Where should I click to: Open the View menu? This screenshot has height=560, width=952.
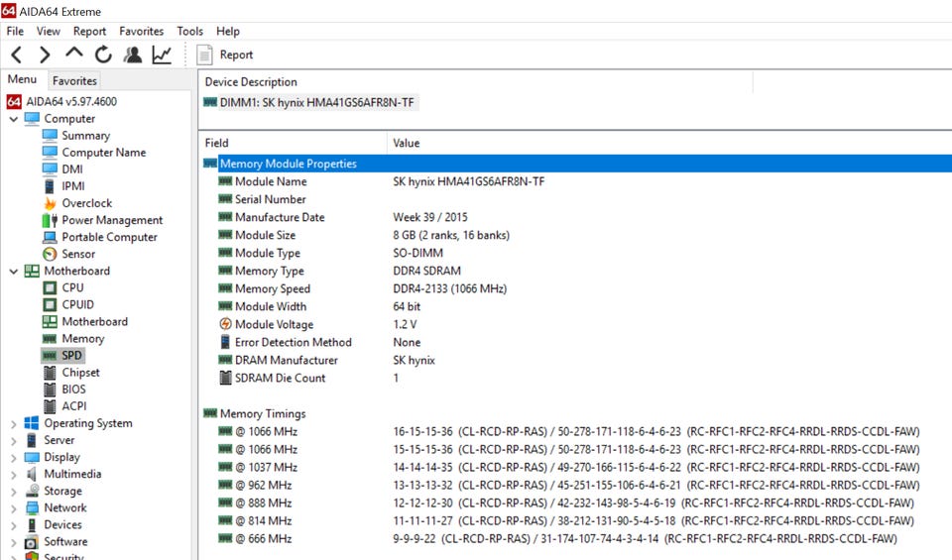point(48,31)
